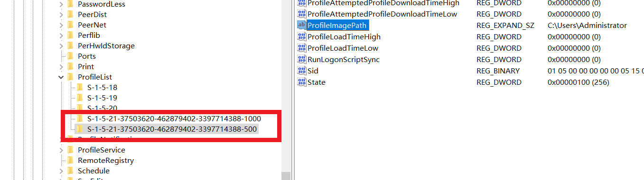Collapse the ProfileList key

click(x=61, y=77)
